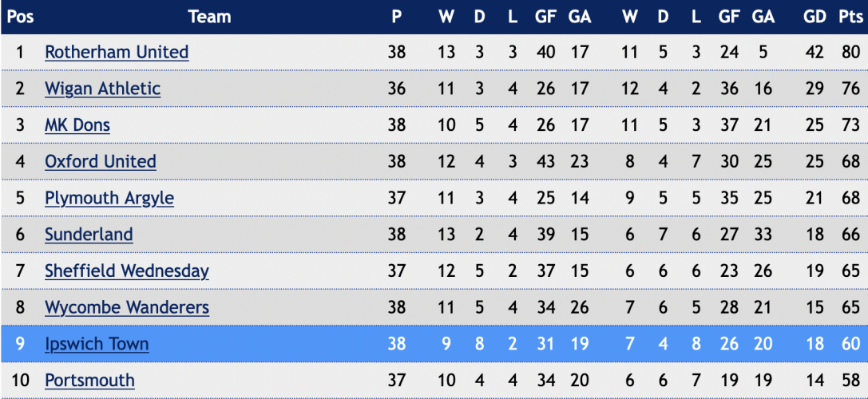This screenshot has height=399, width=868.
Task: Open the Wycombe Wanderers link
Action: tap(127, 307)
